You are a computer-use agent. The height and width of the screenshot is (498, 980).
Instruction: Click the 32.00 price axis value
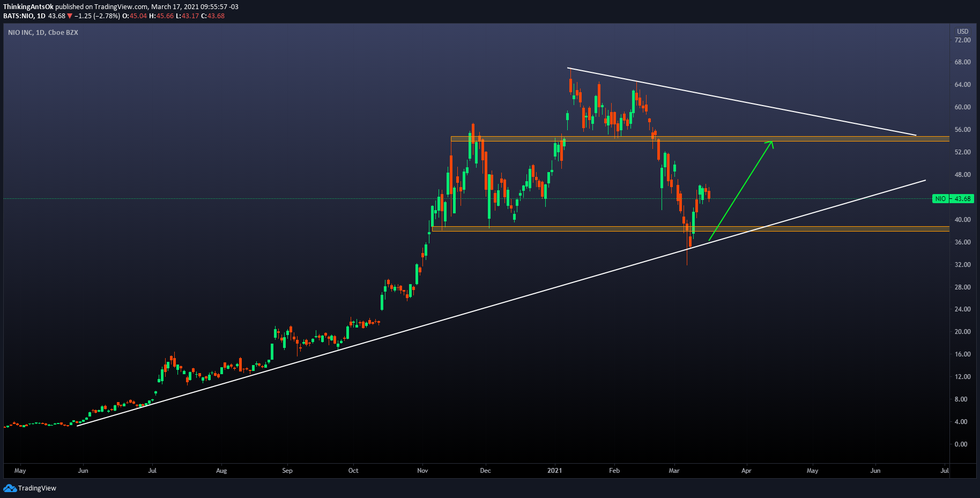[962, 265]
